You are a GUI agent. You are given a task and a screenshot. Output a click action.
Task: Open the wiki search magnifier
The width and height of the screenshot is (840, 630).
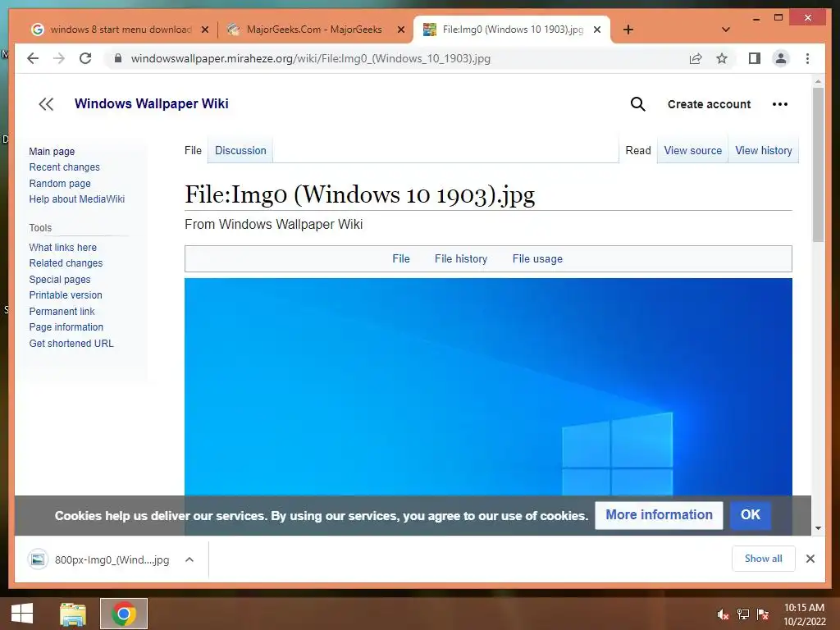(x=637, y=104)
